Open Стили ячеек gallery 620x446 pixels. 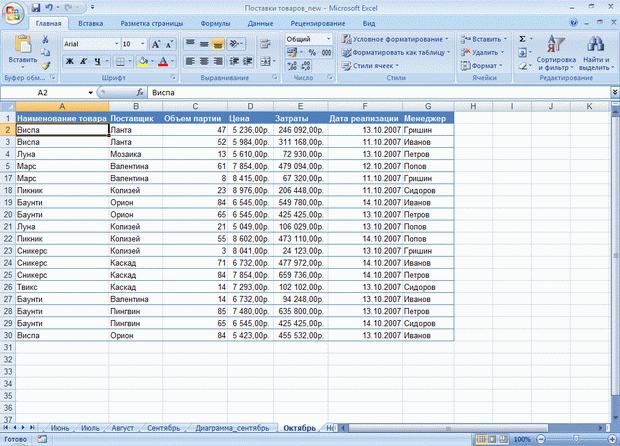[x=370, y=66]
